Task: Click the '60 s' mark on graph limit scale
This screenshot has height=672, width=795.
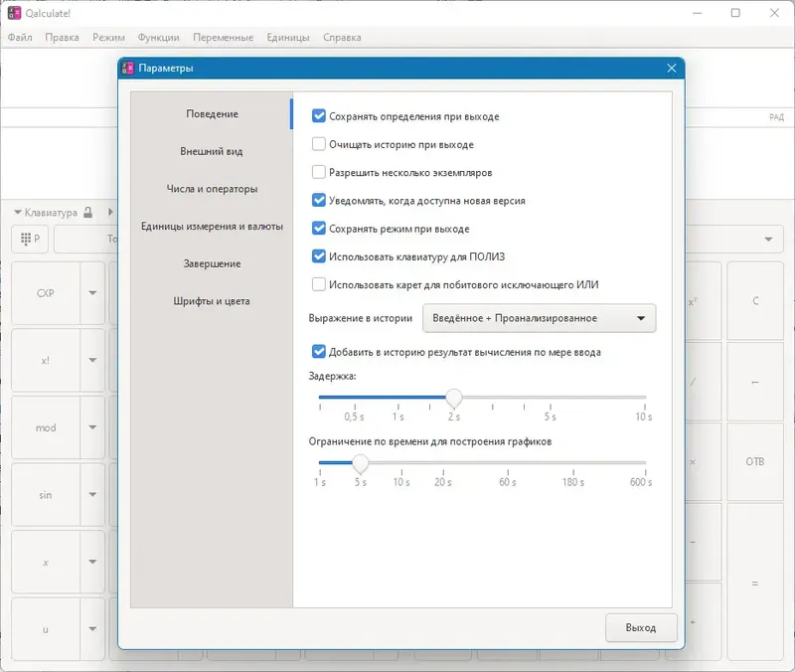Action: pos(508,482)
